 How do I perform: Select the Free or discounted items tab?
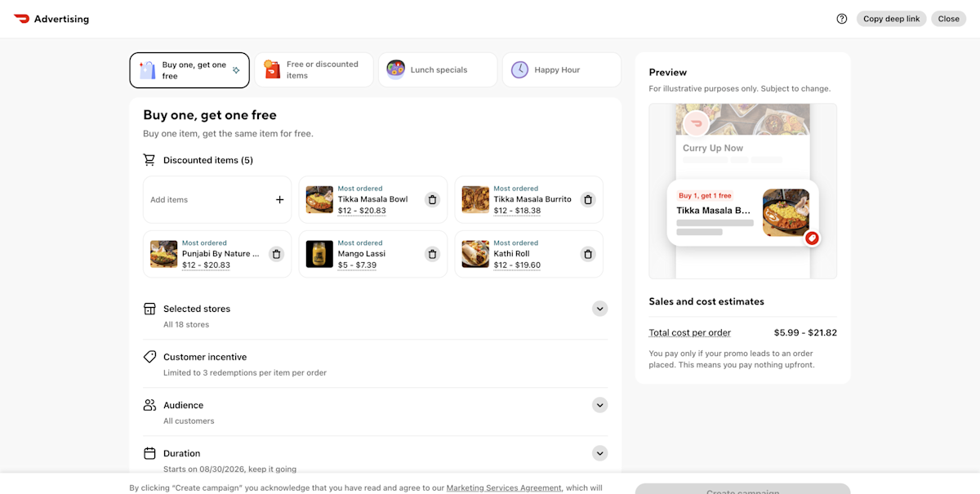point(314,70)
